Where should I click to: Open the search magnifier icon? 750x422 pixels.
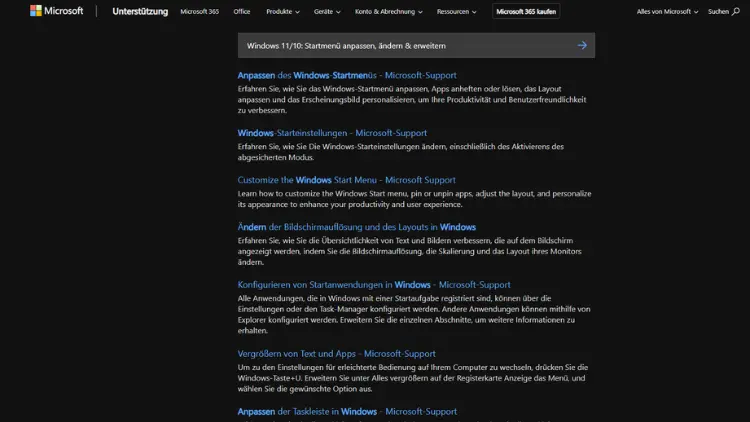(x=736, y=11)
